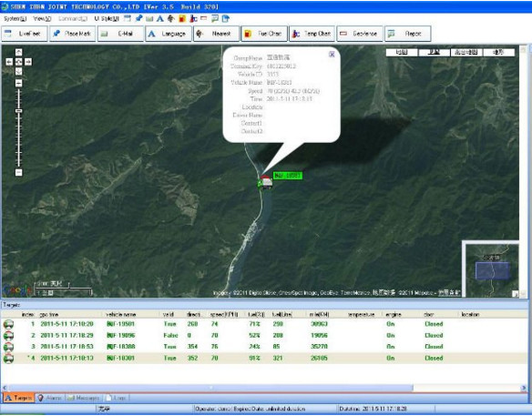The width and height of the screenshot is (532, 416).
Task: Click the overview minimap thumbnail
Action: point(491,269)
